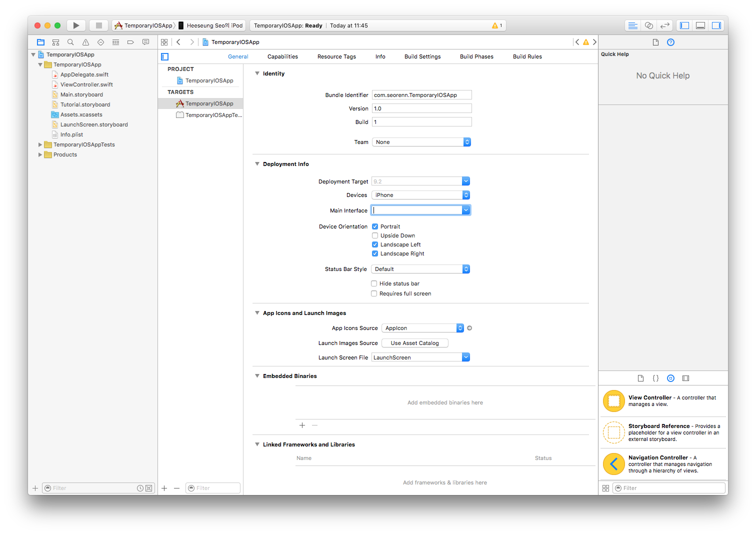Show the Code Snippet library
This screenshot has height=535, width=756.
point(655,378)
